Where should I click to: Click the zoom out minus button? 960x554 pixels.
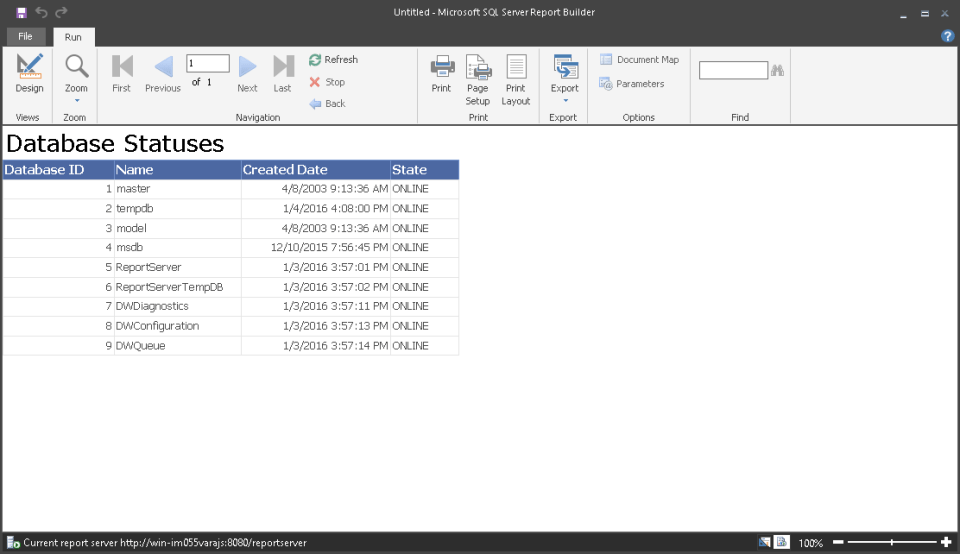click(x=838, y=542)
